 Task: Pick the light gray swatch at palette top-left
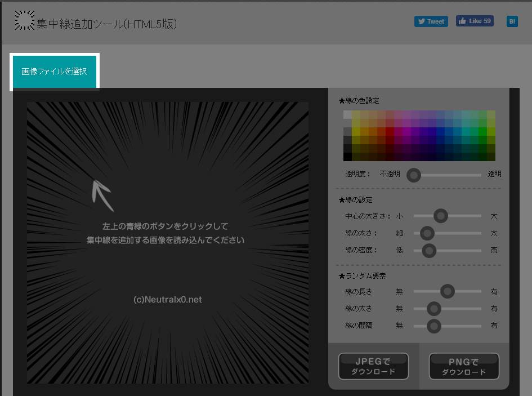347,114
